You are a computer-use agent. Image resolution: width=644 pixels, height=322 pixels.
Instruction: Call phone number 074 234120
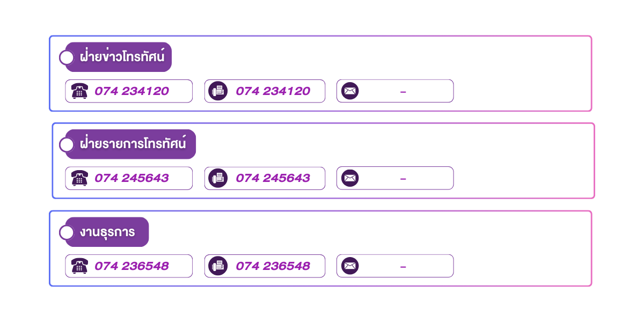[x=131, y=91]
